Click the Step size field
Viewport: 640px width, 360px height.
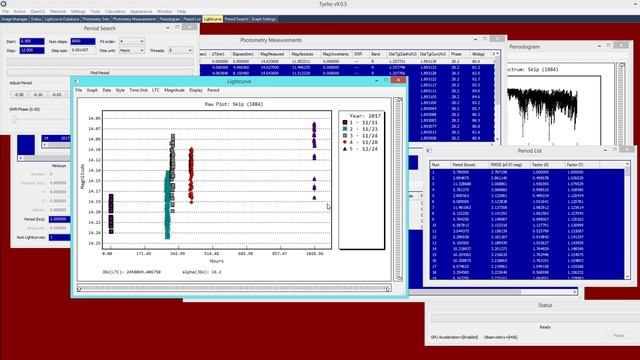(83, 50)
